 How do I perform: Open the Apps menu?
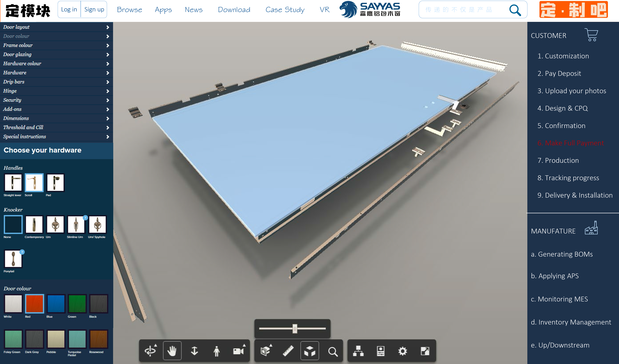[x=163, y=10]
